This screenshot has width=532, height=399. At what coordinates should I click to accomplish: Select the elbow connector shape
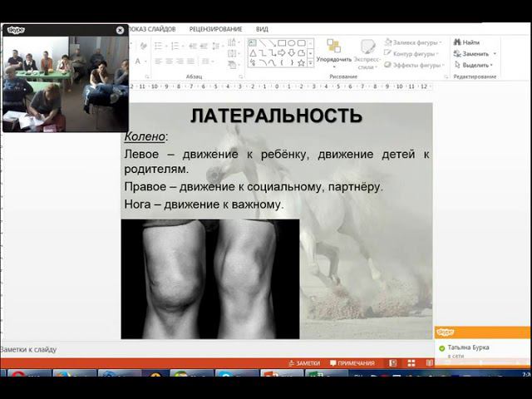coord(263,53)
